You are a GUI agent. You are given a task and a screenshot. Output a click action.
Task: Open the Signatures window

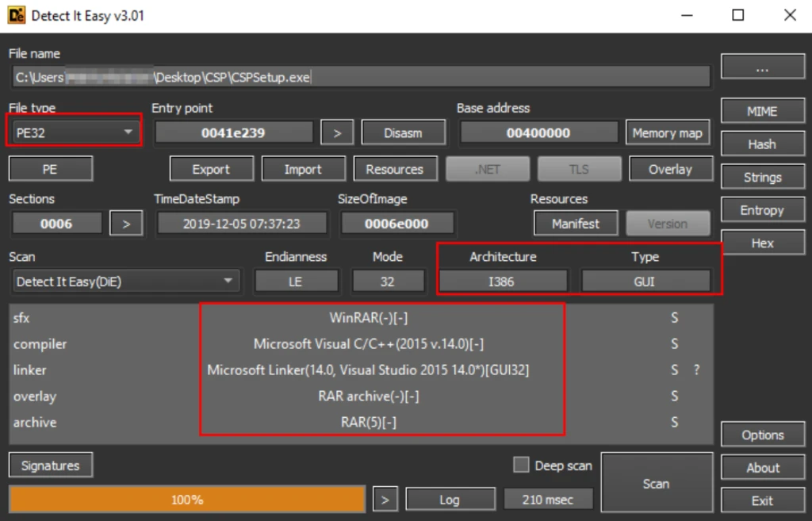50,466
